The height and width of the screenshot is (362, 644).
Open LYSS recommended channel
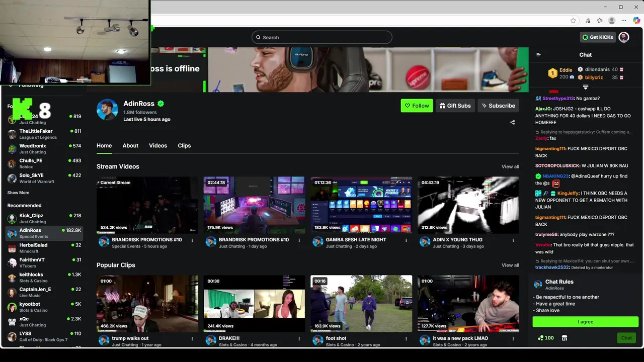44,336
